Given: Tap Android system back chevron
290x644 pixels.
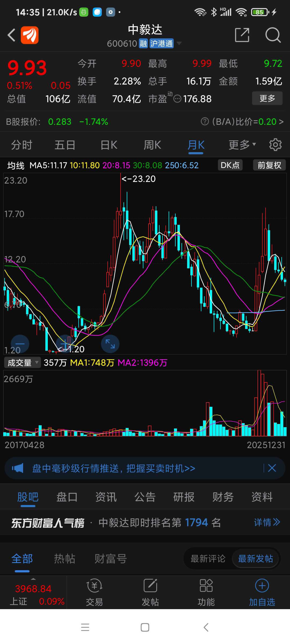Looking at the screenshot, I should (206, 627).
